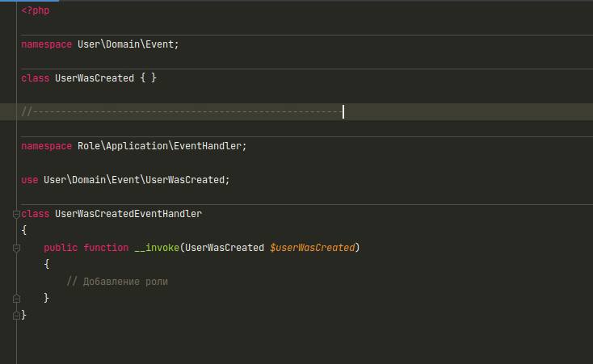Click fold end marker at class closing brace

(x=16, y=315)
